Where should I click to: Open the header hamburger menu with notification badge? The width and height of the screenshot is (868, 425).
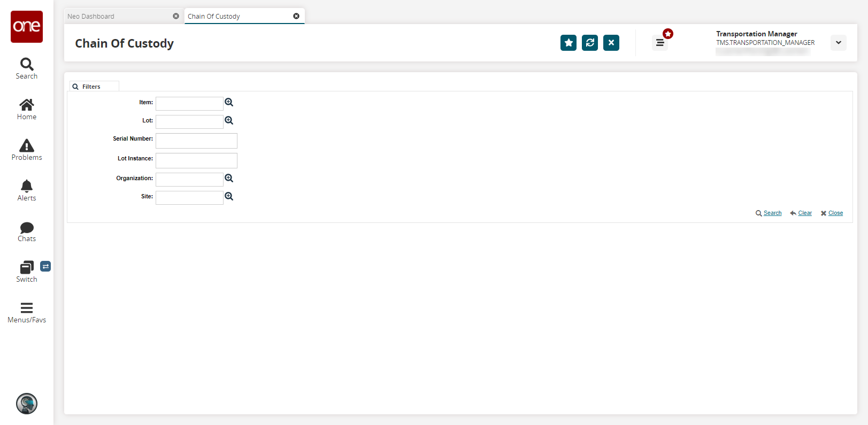[660, 43]
